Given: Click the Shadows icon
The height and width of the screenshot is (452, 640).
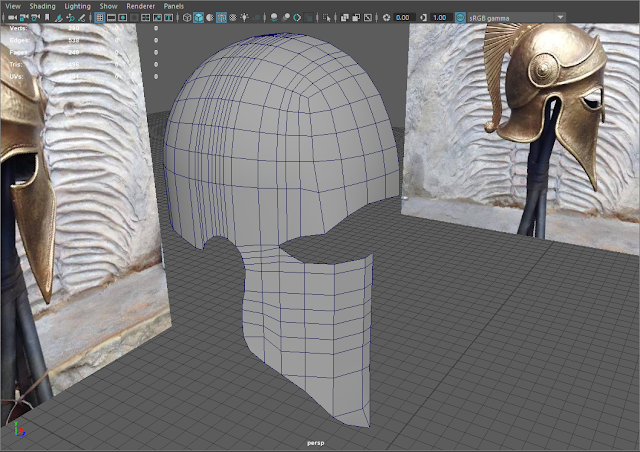Looking at the screenshot, I should pos(256,18).
